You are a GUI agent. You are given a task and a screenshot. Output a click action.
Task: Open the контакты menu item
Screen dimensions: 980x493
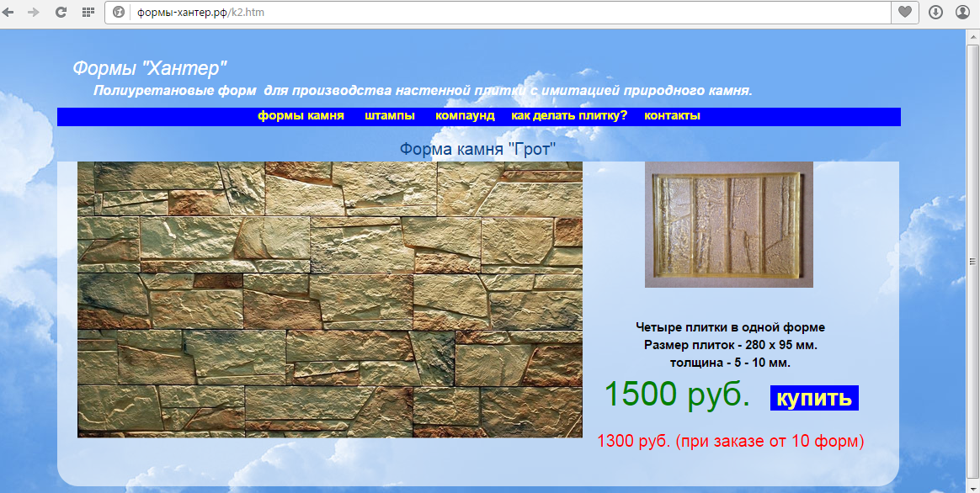tap(672, 116)
